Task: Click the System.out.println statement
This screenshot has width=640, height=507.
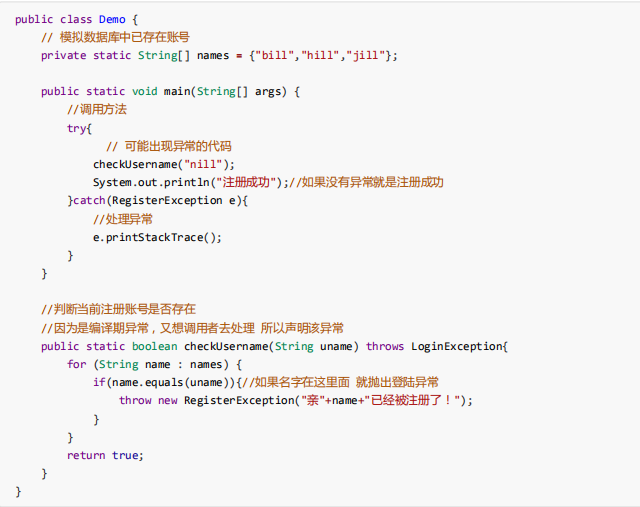Action: point(191,182)
